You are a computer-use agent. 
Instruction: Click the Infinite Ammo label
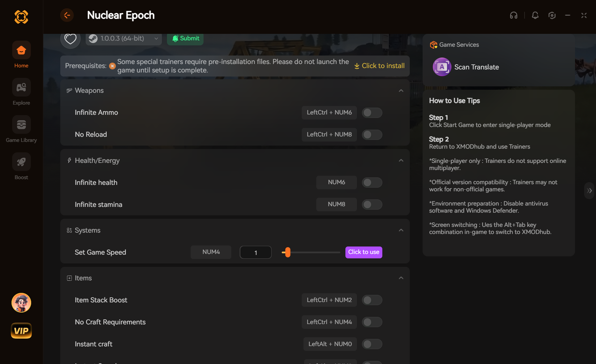(97, 113)
